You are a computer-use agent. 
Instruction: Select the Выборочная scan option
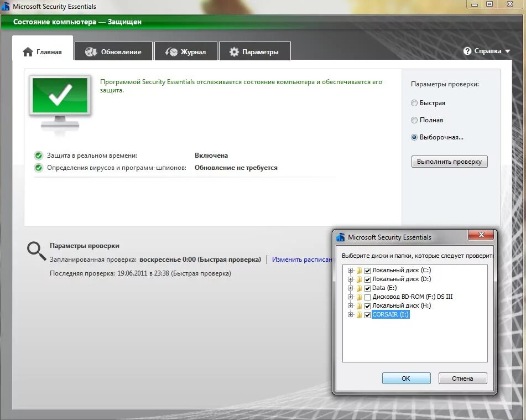click(414, 137)
